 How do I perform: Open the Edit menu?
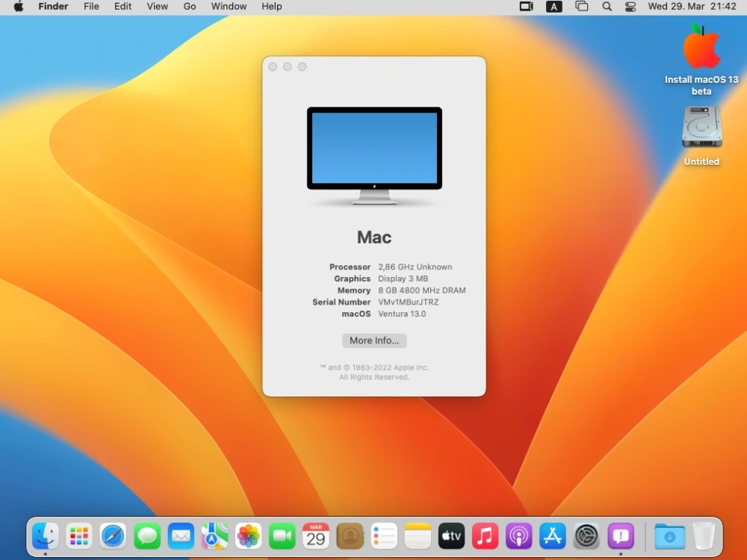(x=123, y=7)
